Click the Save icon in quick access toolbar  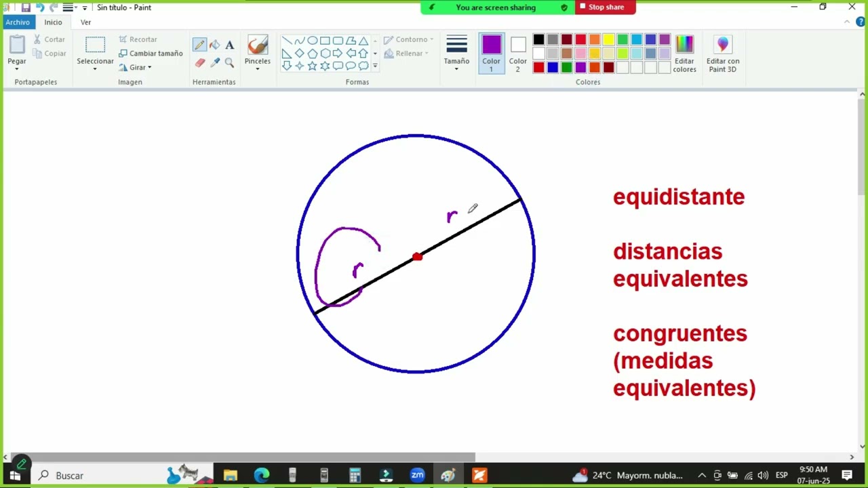26,7
